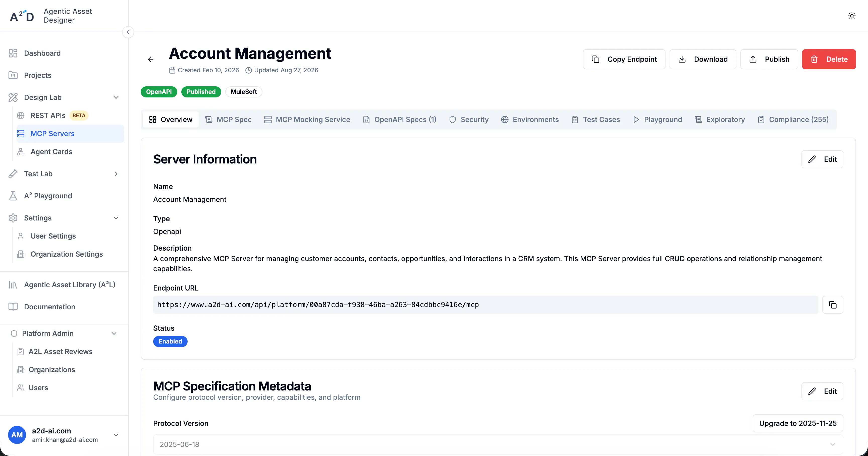Open the Security tab
868x456 pixels.
(x=469, y=120)
